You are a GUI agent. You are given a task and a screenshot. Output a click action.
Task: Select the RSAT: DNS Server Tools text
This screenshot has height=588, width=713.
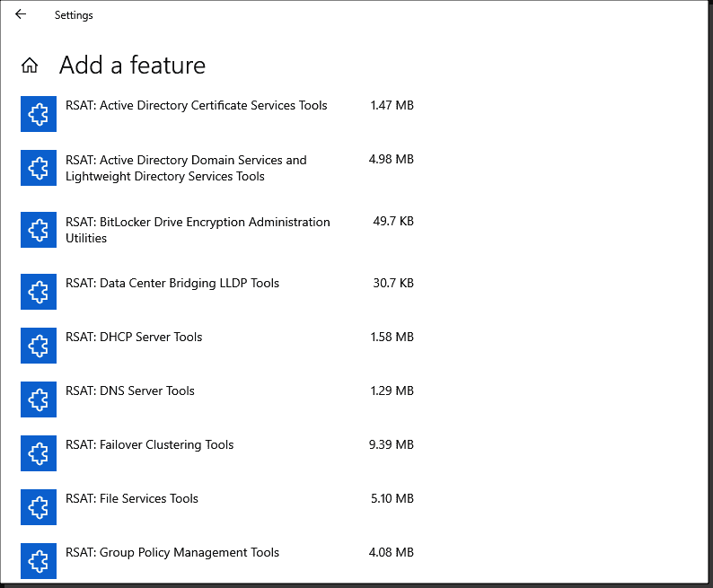point(130,391)
